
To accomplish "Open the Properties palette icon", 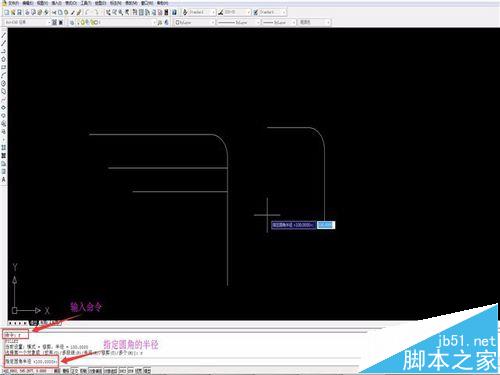I will pos(135,12).
